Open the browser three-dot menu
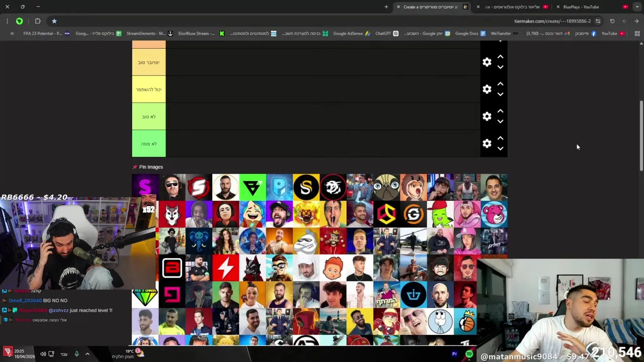Screen dimensions: 644x362 point(7,21)
